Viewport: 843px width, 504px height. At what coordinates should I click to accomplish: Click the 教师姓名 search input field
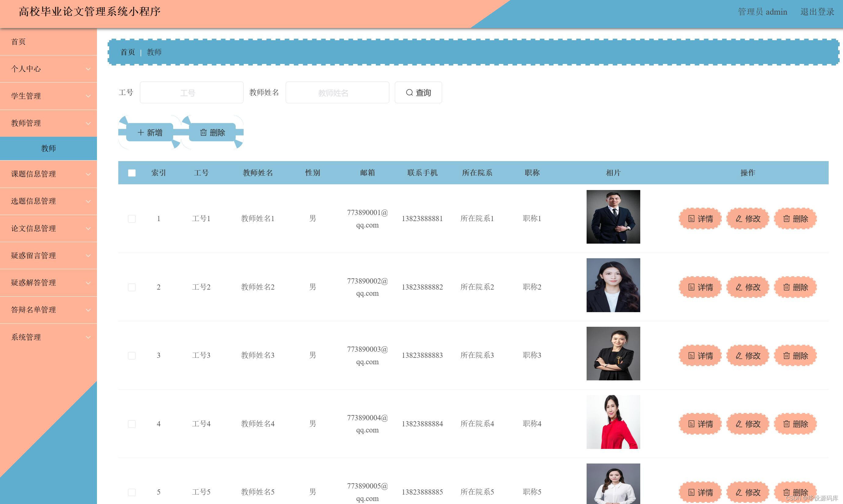(337, 92)
